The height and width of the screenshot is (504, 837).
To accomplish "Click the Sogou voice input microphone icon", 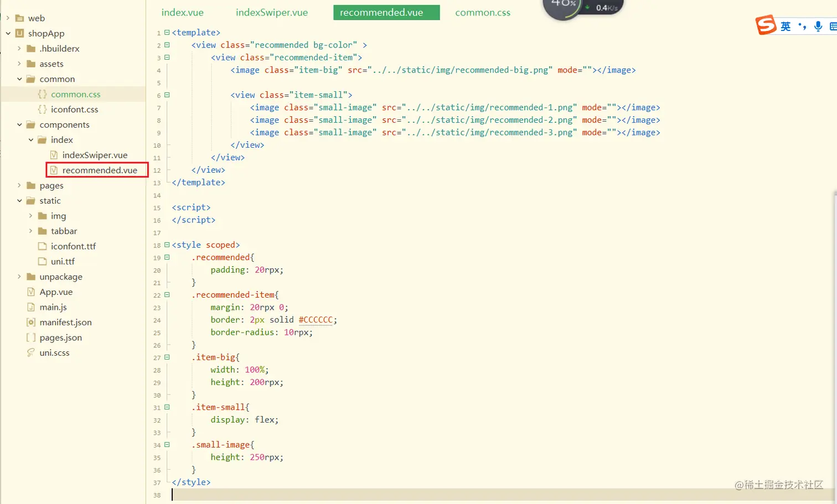I will [x=818, y=27].
